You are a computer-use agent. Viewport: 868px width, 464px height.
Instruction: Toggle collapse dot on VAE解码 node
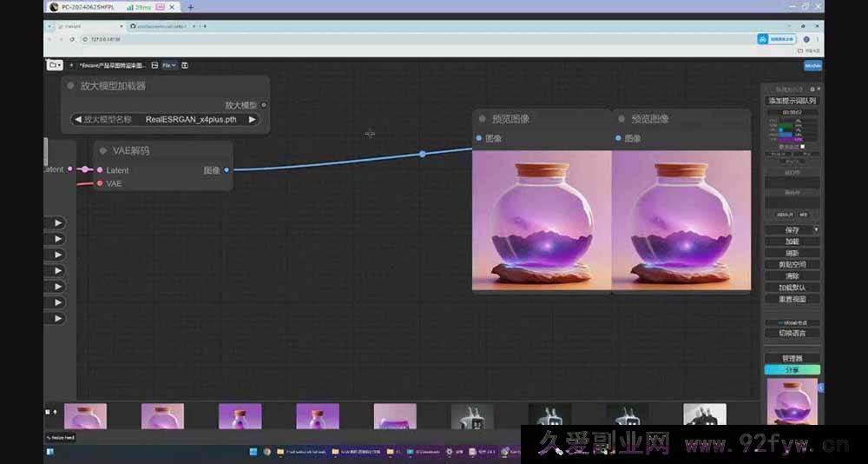click(102, 151)
